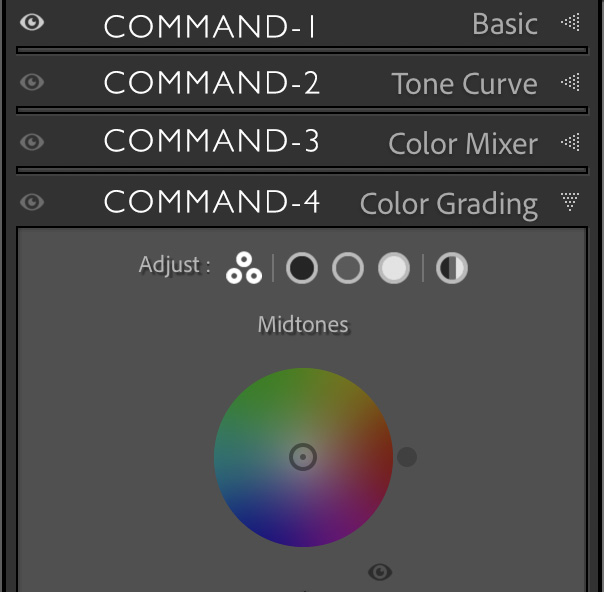Select the Highlights adjust circle icon

click(394, 268)
